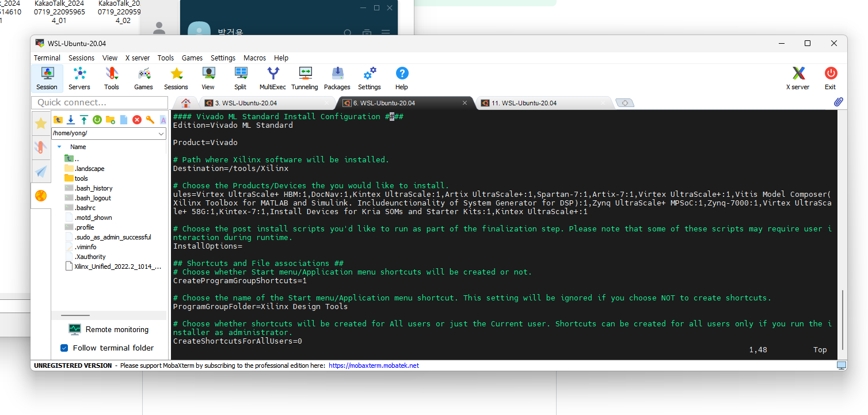Open the Sftp orange globe sidebar tab
This screenshot has width=868, height=415.
(41, 196)
